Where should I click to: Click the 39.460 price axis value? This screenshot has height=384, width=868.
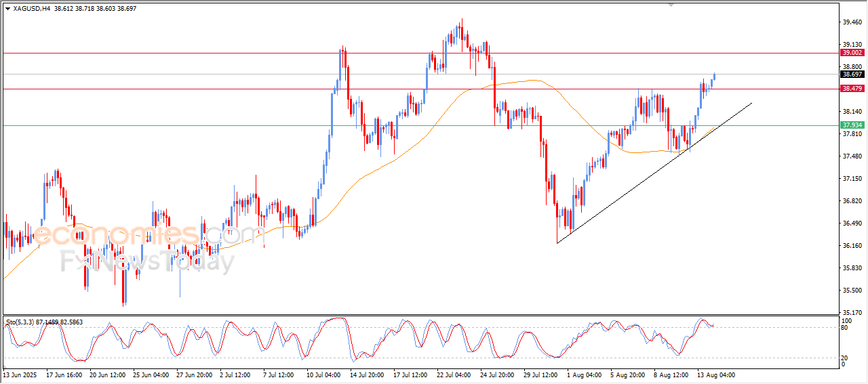coord(852,22)
